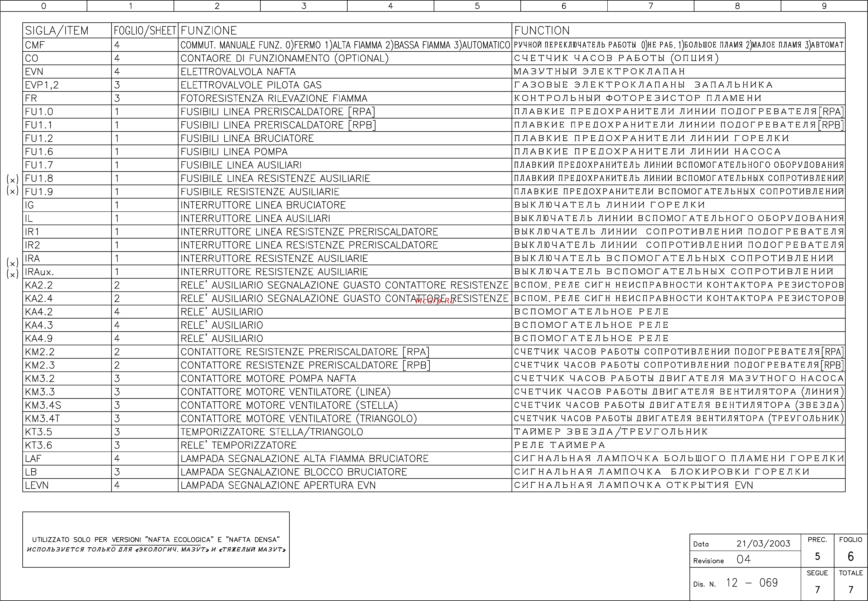Click the 'UTILIZZATO SOLO PER VERSIONI' note

[x=156, y=540]
